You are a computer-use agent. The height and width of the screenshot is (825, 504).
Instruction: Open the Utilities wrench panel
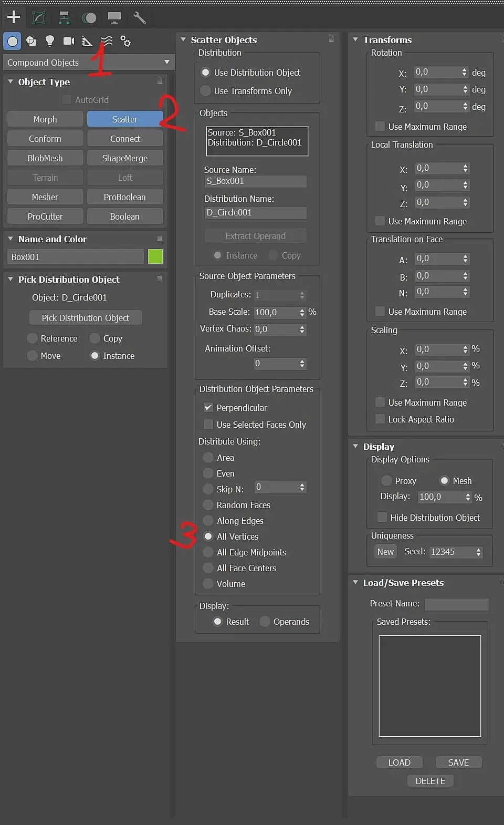[140, 18]
